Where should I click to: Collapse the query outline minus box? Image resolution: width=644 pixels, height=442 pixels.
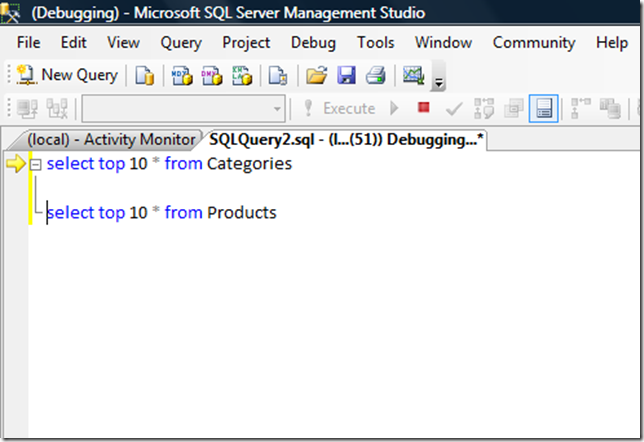click(x=36, y=165)
